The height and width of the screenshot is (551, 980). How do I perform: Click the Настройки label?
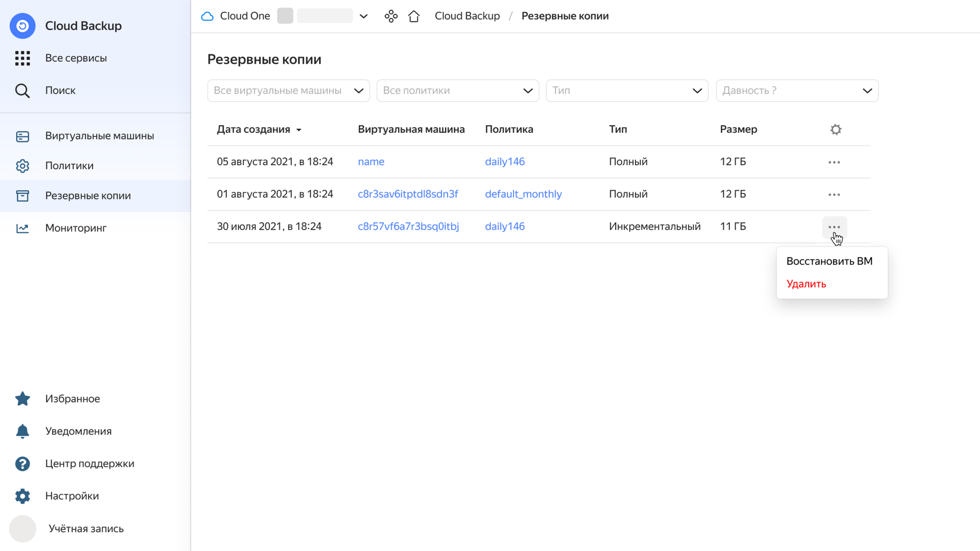pos(72,496)
